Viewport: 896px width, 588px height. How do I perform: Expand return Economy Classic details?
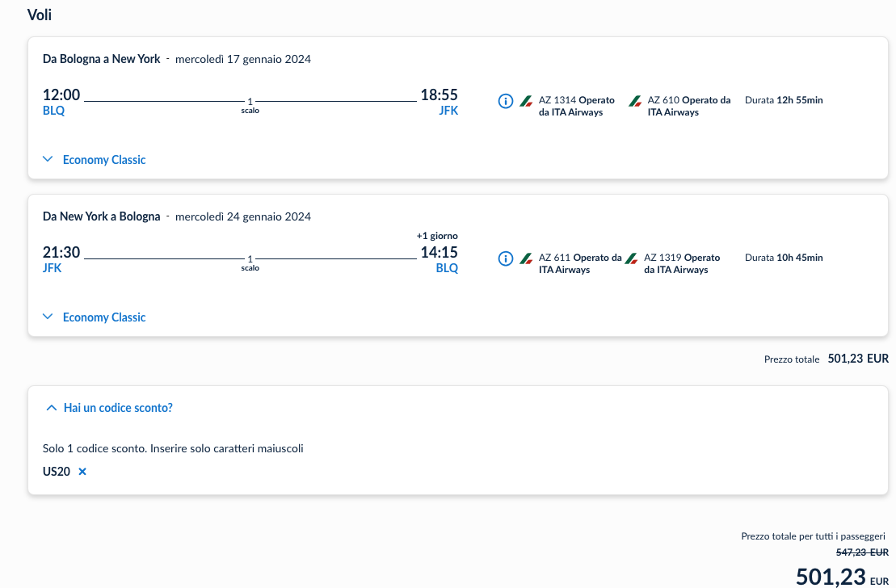click(104, 317)
